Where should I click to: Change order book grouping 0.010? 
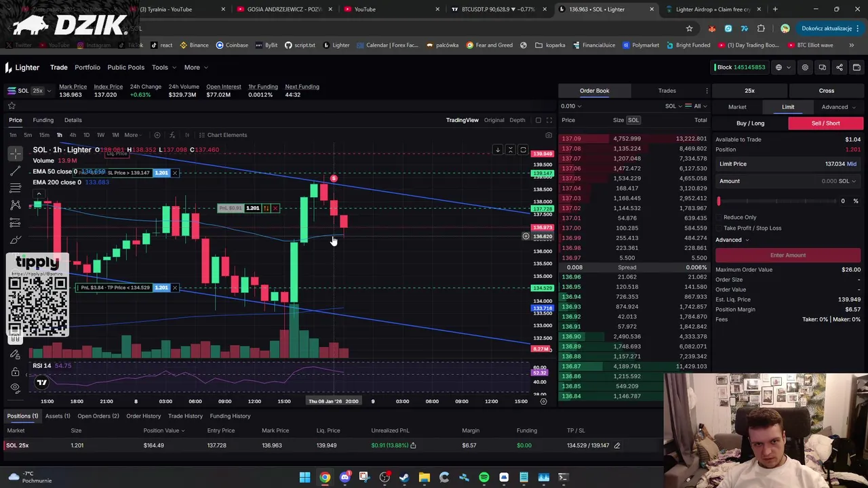[x=571, y=106]
